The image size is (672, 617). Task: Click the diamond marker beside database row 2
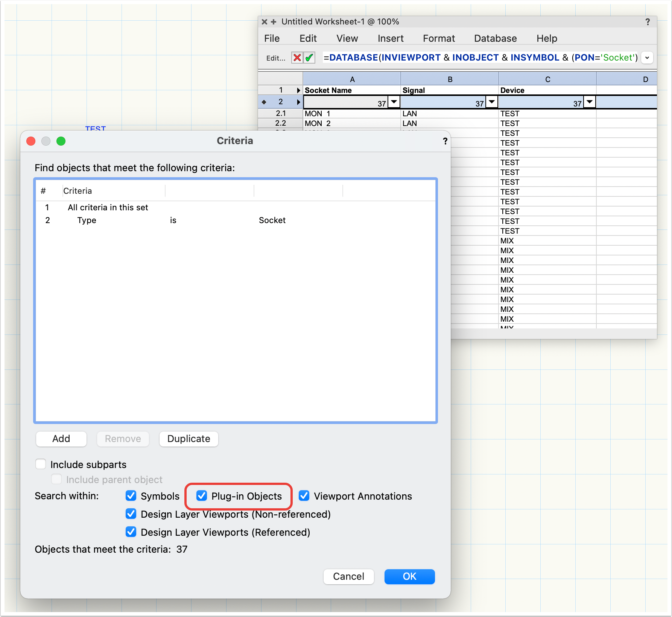point(265,102)
